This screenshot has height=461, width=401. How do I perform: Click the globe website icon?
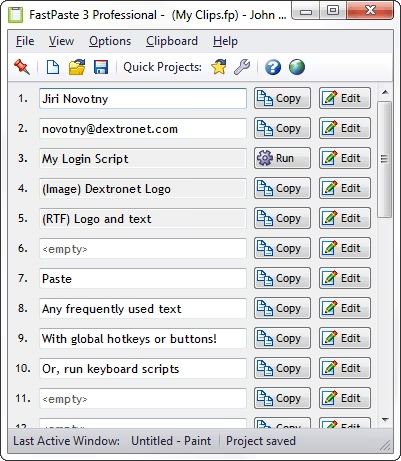[297, 67]
